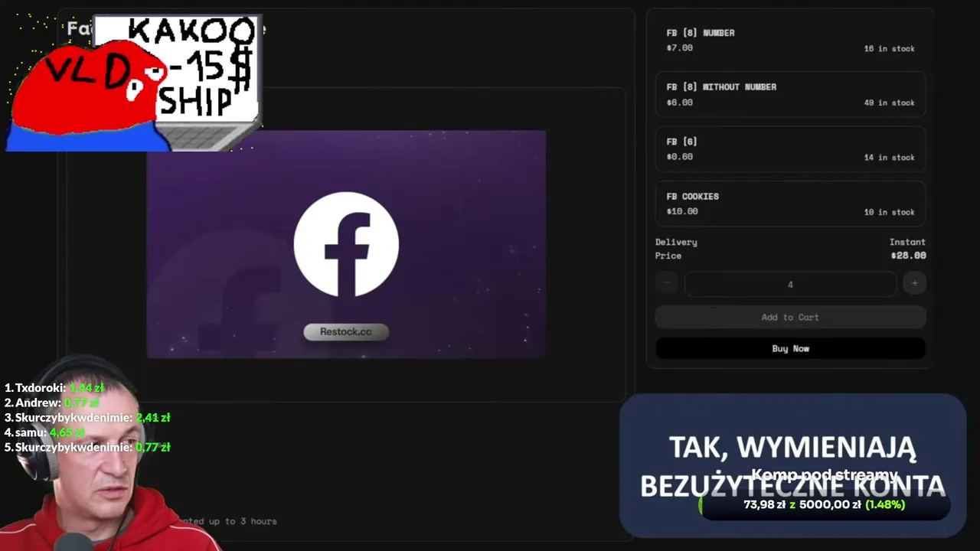Click the '16 in stock' text
The height and width of the screenshot is (551, 980).
[889, 48]
